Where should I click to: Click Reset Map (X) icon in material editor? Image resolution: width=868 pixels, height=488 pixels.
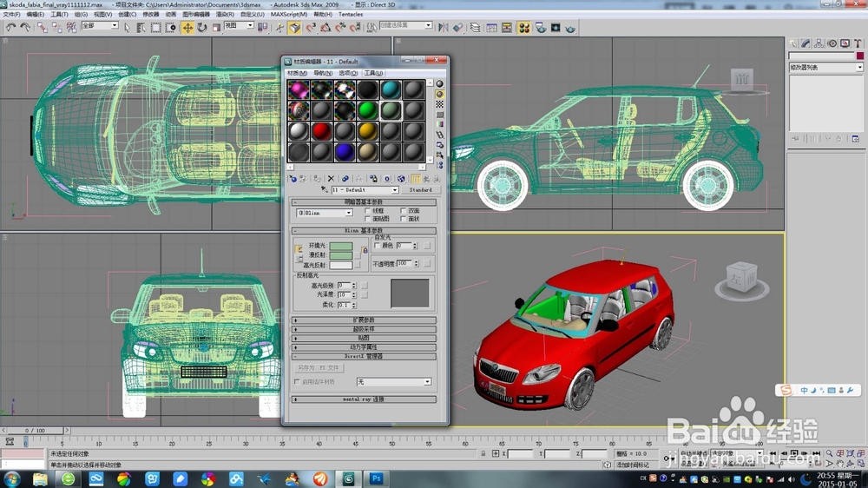pyautogui.click(x=331, y=178)
